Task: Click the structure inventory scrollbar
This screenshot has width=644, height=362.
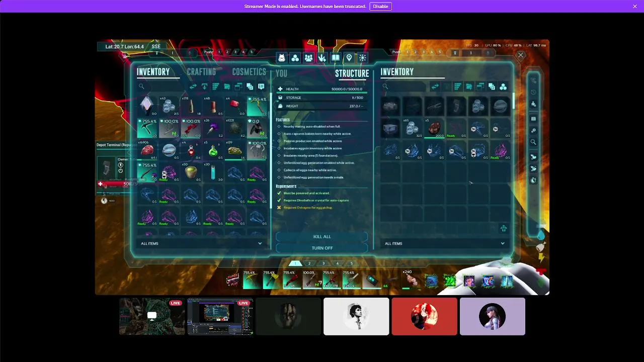Action: point(513,101)
